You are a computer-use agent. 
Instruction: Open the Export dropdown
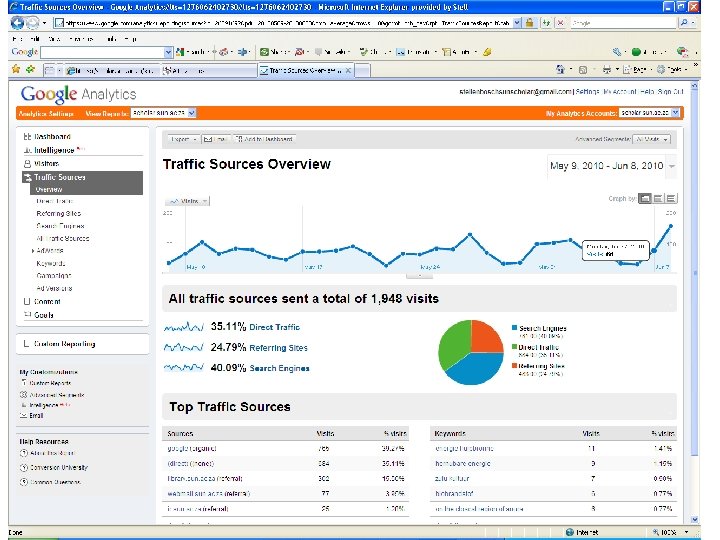coord(183,139)
